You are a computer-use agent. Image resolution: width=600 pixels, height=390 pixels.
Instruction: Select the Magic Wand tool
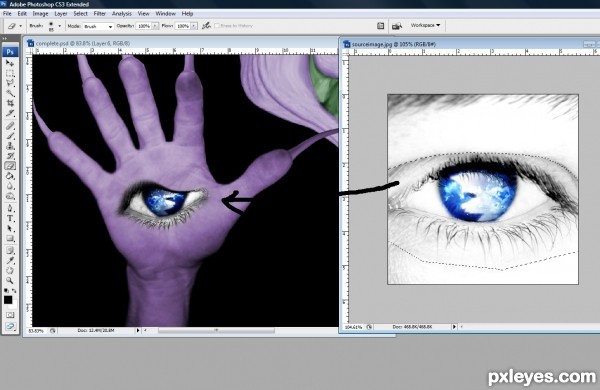click(x=10, y=93)
